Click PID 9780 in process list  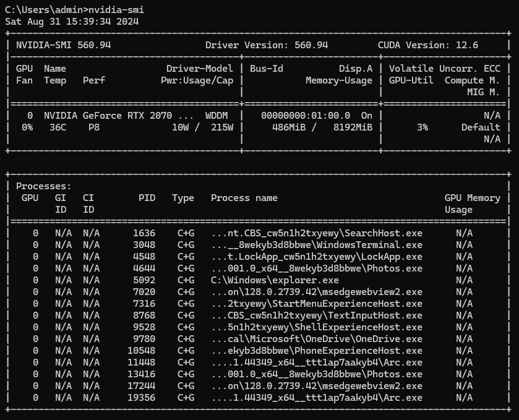[x=144, y=339]
